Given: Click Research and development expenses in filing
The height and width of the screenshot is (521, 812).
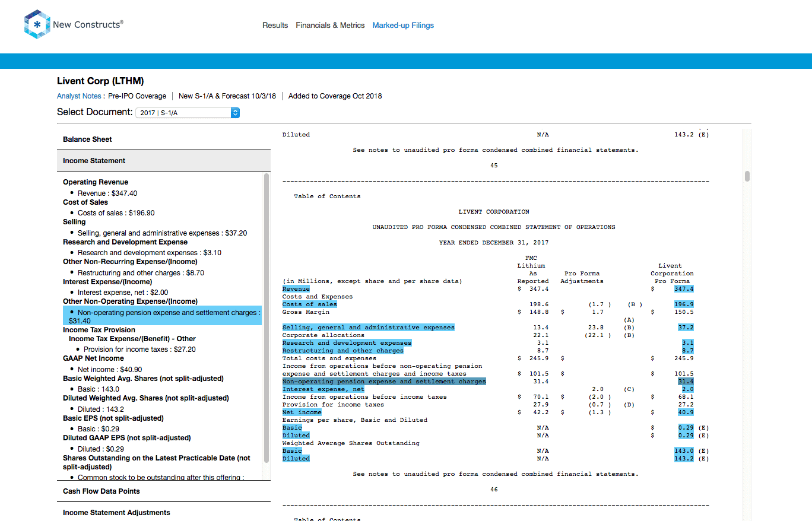Looking at the screenshot, I should [347, 343].
